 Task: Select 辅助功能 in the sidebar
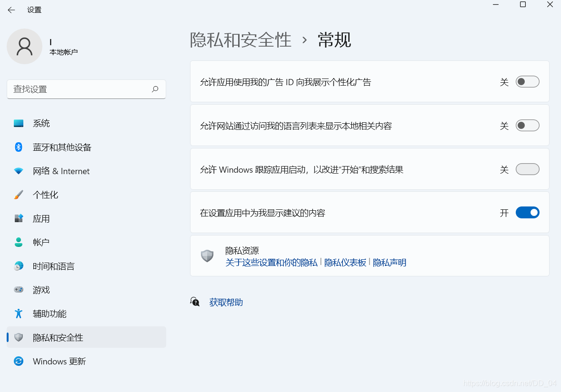(19, 314)
